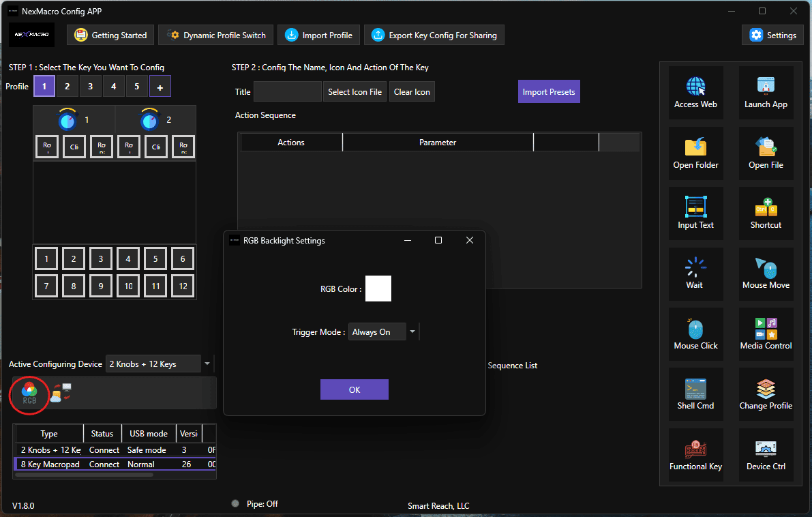Switch to Profile 4

113,87
